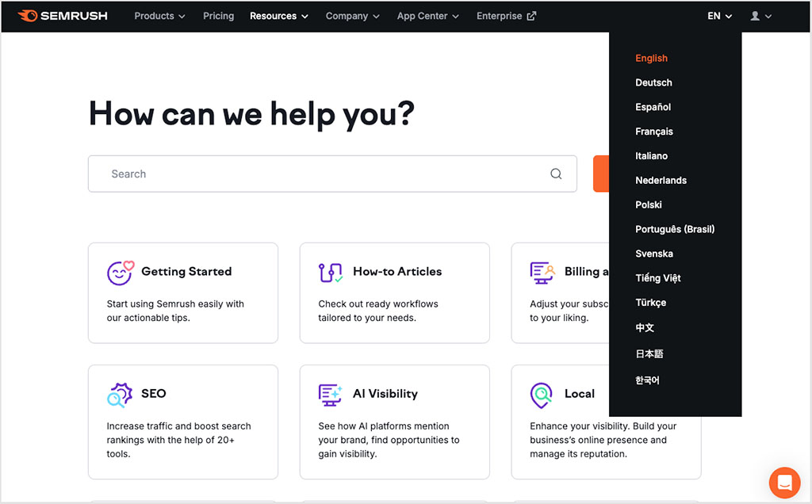The width and height of the screenshot is (812, 504).
Task: Select Deutsch as the language
Action: [x=653, y=82]
